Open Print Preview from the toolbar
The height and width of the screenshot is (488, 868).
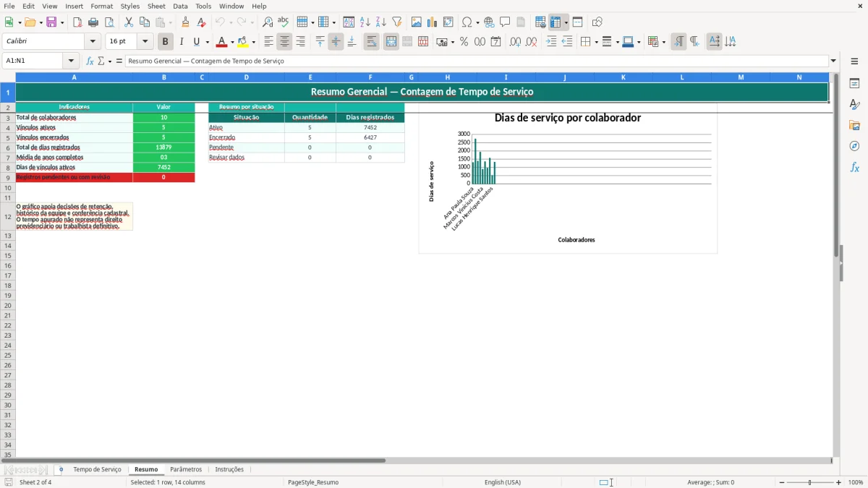tap(109, 22)
